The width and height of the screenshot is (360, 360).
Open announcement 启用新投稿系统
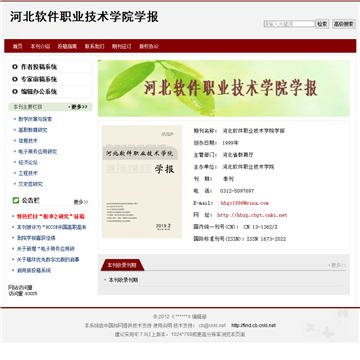(x=34, y=270)
